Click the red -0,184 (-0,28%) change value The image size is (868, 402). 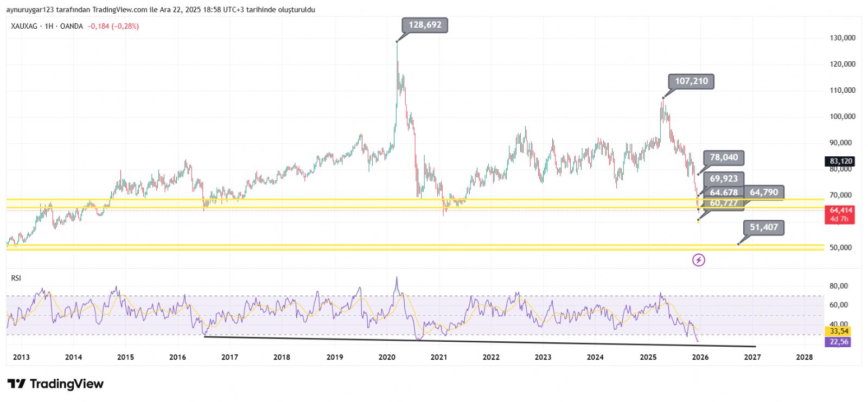(113, 26)
